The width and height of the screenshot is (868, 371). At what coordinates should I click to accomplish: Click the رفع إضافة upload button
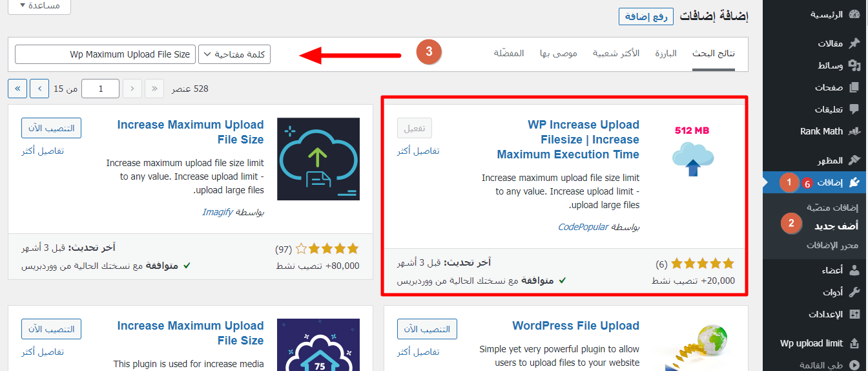tap(646, 17)
